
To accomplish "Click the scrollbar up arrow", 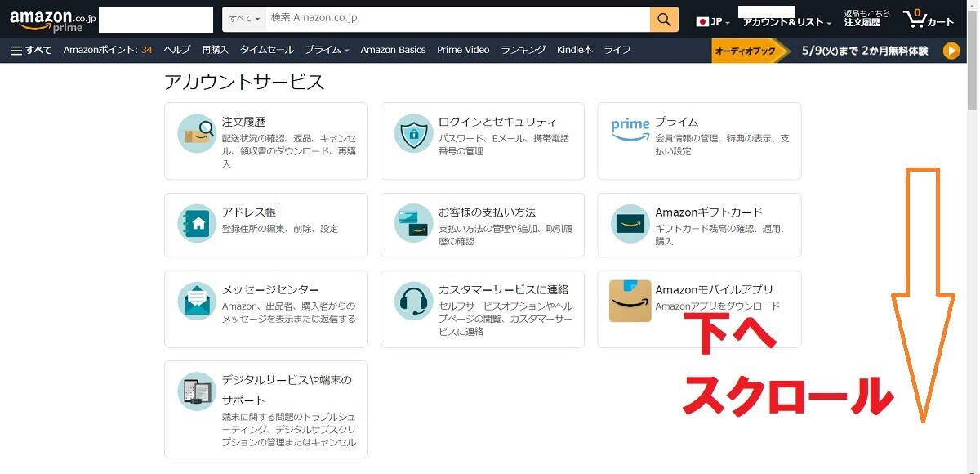I will tap(972, 5).
